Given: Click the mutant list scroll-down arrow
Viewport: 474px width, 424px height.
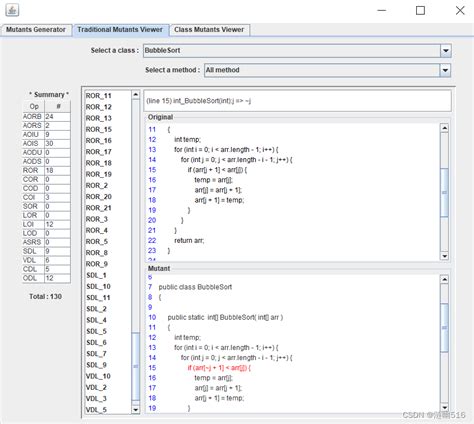Looking at the screenshot, I should click(136, 409).
